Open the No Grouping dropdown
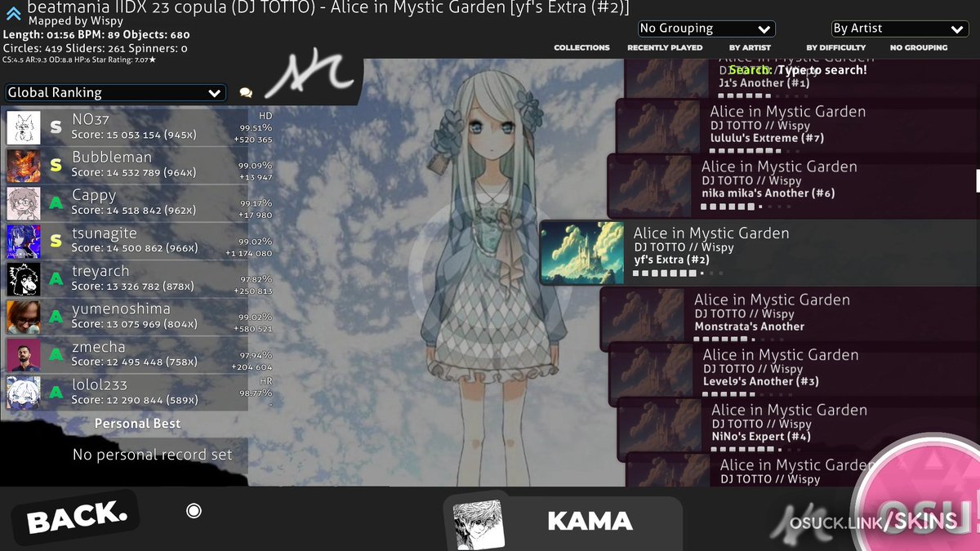 pyautogui.click(x=706, y=29)
